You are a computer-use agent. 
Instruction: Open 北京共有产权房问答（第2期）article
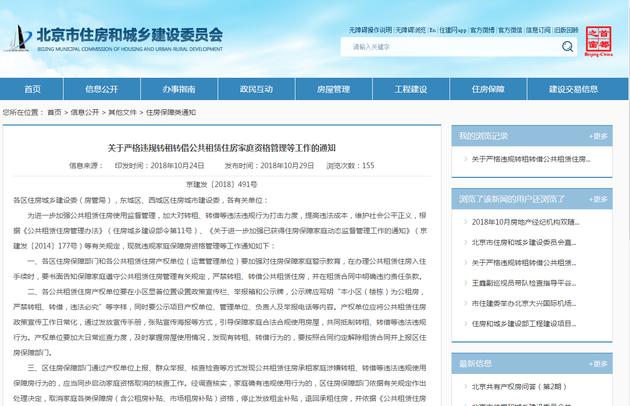tap(519, 387)
